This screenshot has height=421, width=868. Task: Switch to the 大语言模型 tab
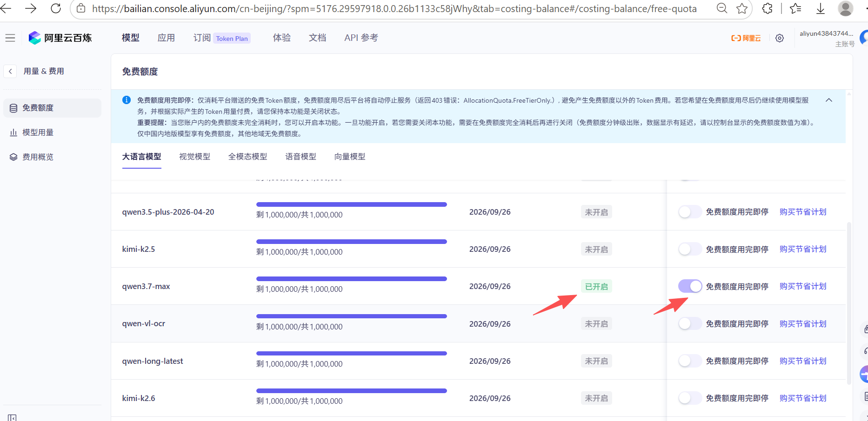(x=142, y=157)
